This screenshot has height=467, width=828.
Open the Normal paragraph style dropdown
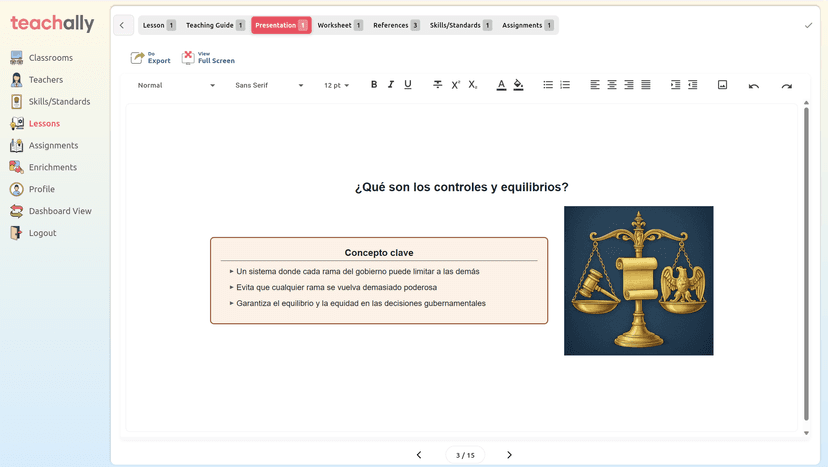[x=176, y=85]
